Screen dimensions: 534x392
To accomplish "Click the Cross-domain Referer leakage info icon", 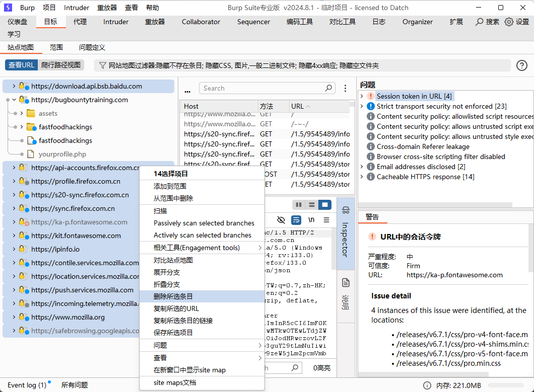I will [371, 146].
